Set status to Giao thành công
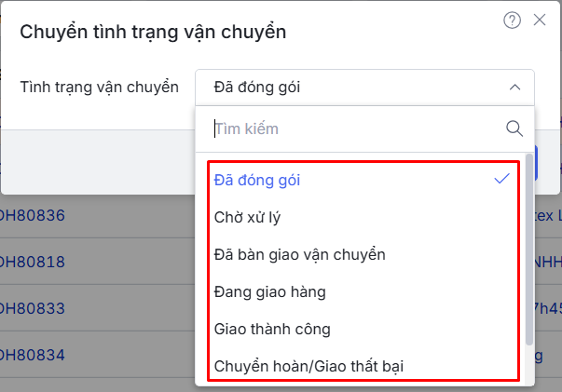 (272, 329)
